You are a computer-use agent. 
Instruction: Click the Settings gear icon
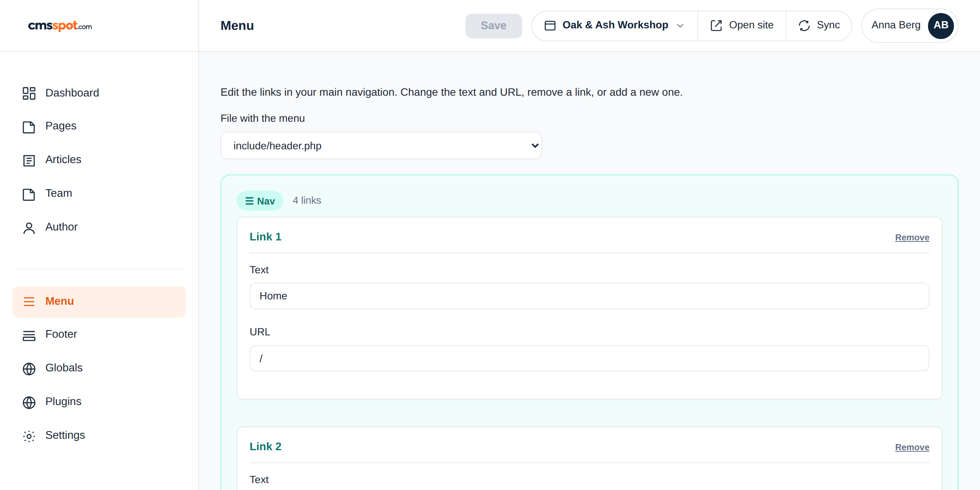[29, 436]
